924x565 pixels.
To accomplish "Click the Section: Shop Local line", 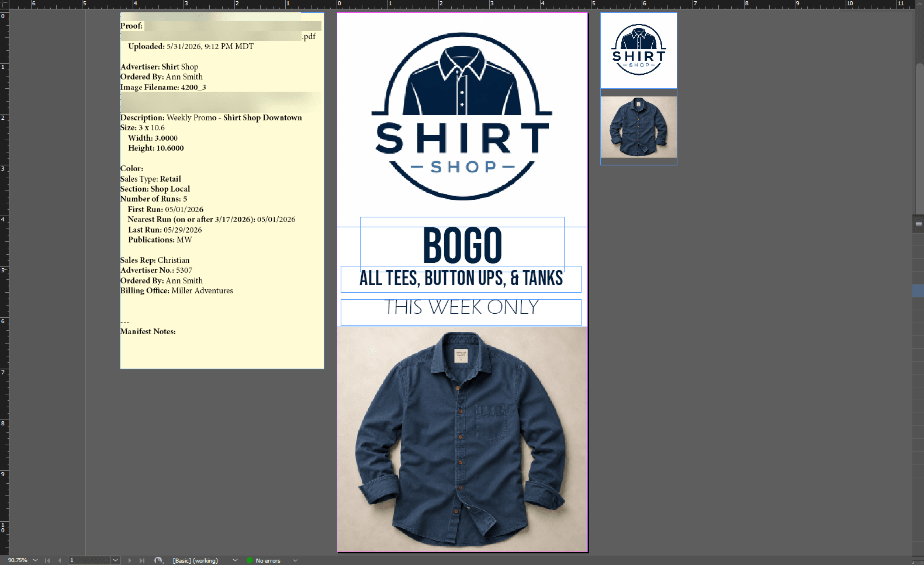I will pos(155,189).
